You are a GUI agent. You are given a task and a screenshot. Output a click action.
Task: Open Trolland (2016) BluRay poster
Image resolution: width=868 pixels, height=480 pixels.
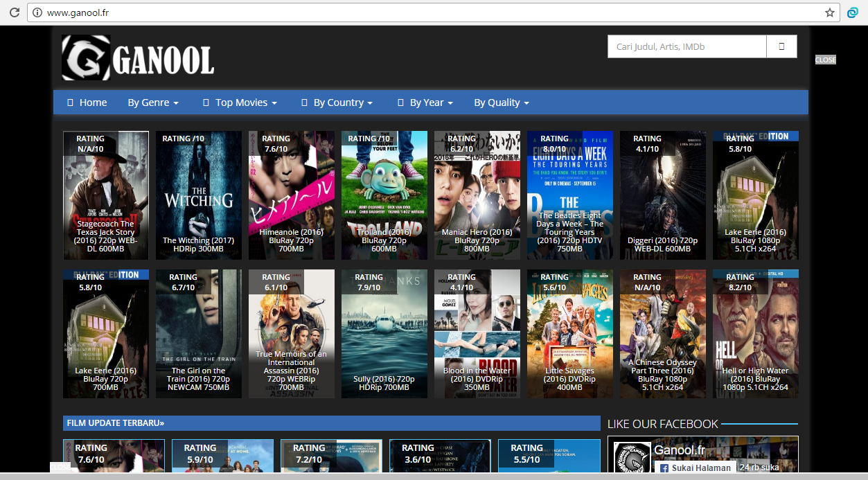point(384,195)
